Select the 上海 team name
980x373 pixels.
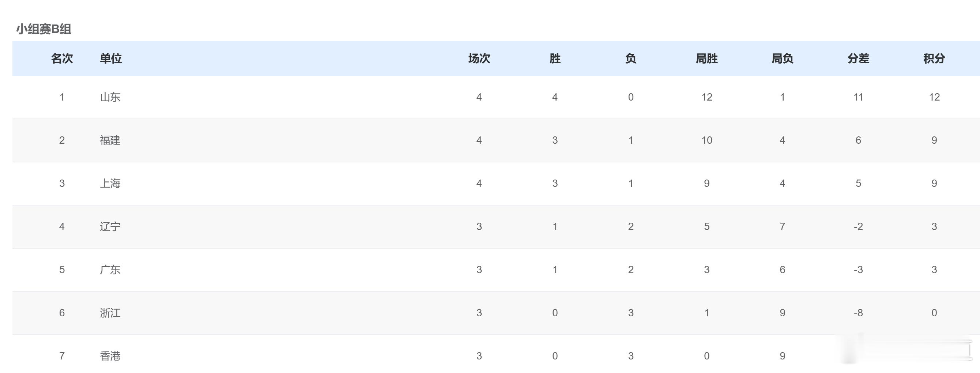pos(110,184)
